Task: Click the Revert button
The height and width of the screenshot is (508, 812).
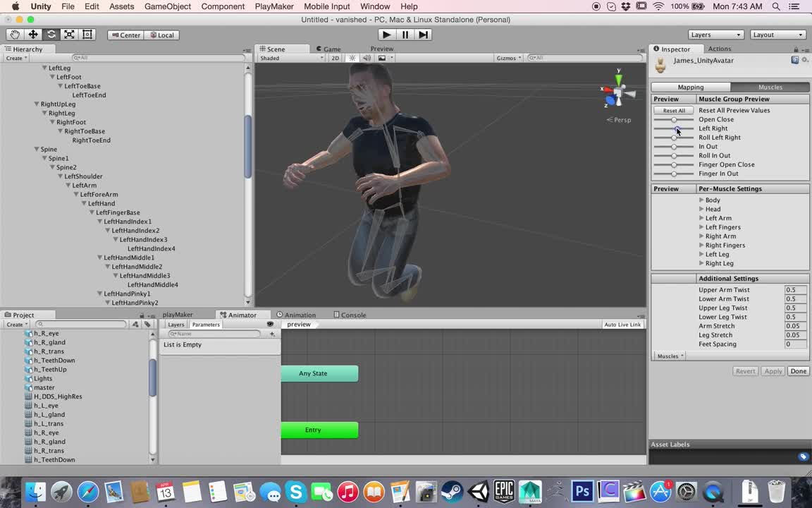Action: click(745, 371)
